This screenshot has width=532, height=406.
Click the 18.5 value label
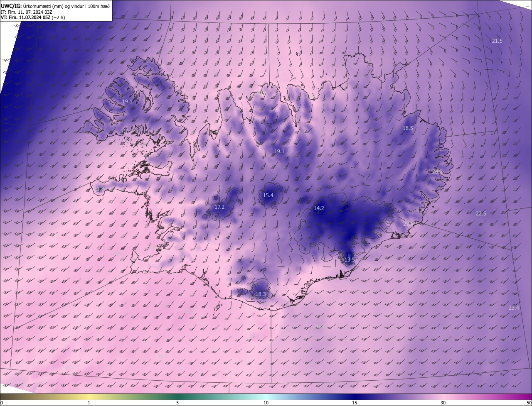coord(408,128)
